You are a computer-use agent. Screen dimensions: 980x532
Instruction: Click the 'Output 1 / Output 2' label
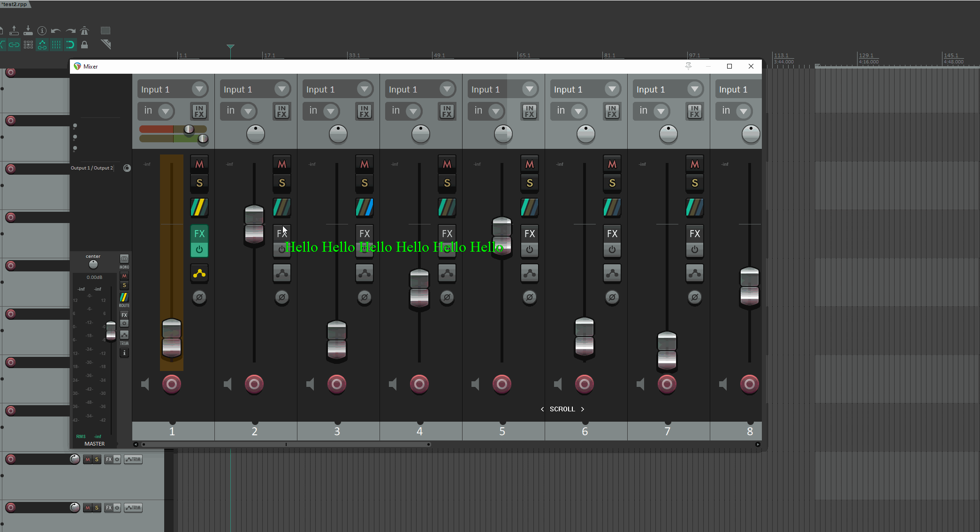(92, 168)
